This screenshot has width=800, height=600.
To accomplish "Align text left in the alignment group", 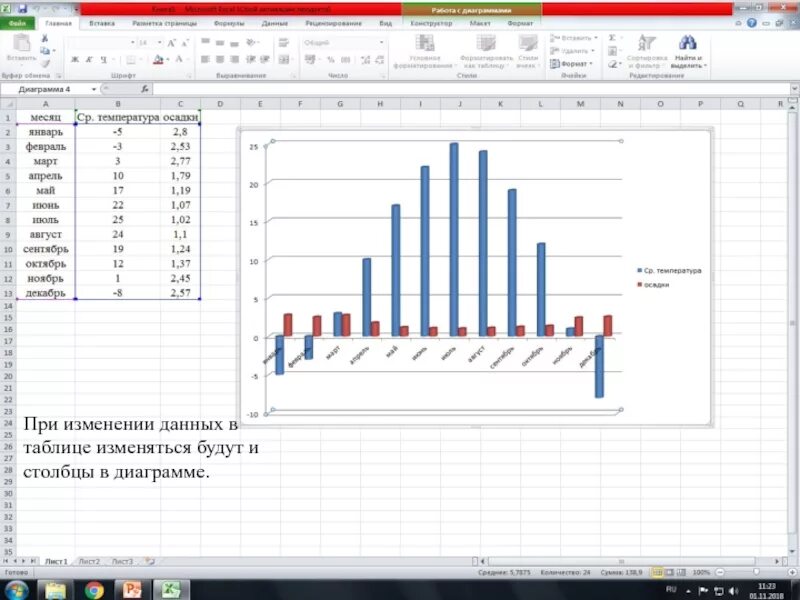I will (205, 60).
